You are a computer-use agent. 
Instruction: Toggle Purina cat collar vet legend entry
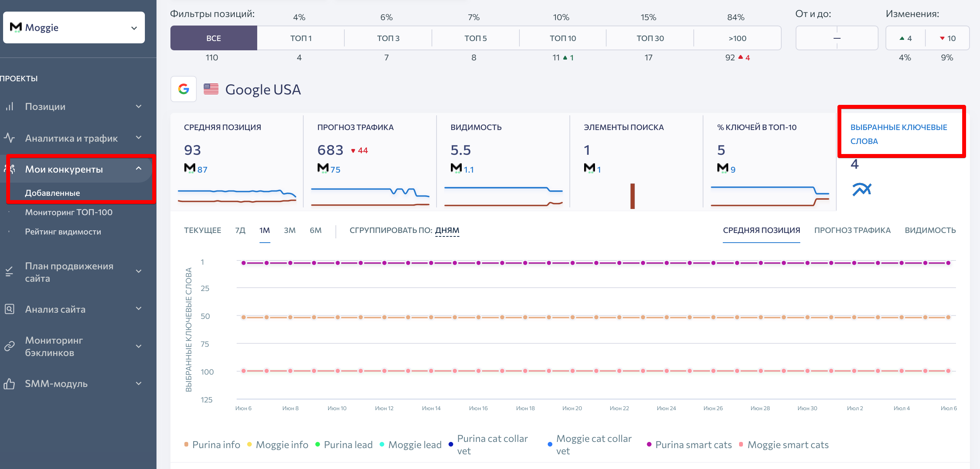[x=488, y=445]
